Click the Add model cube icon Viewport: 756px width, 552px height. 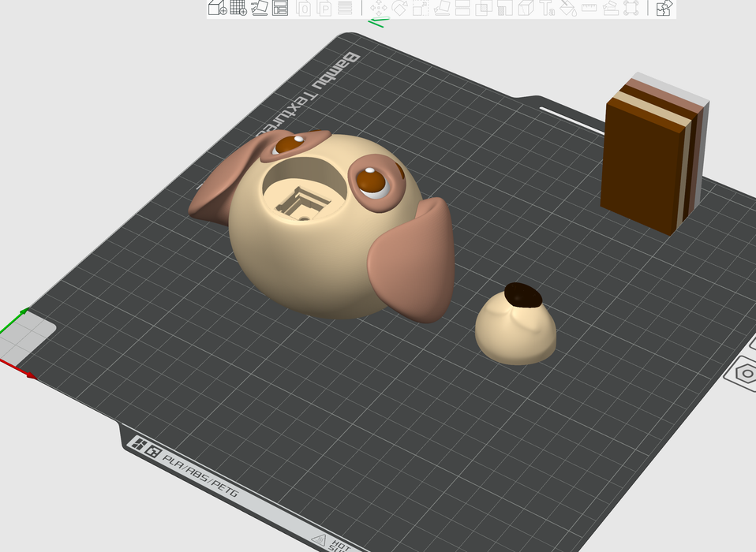coord(217,9)
